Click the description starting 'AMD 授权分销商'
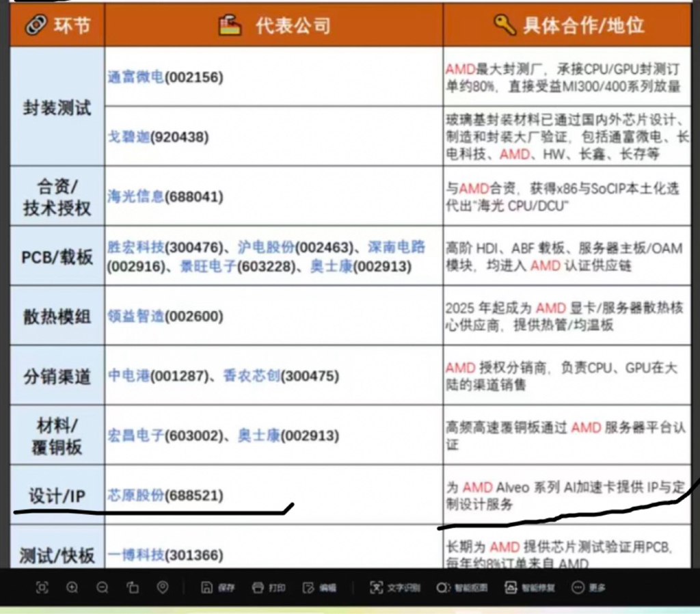Image resolution: width=700 pixels, height=614 pixels. pyautogui.click(x=561, y=376)
